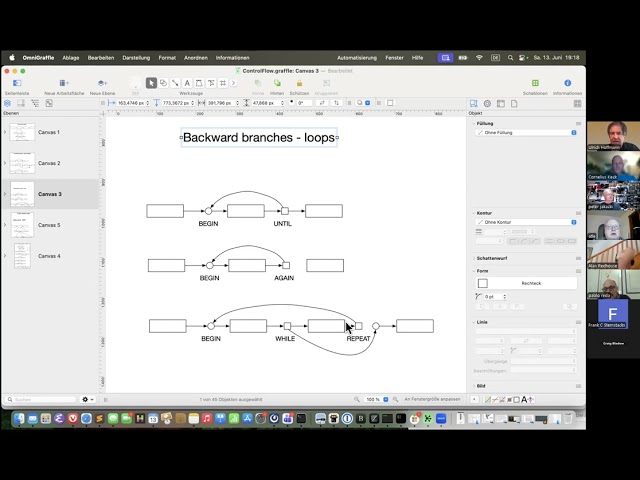Click the AGAIN label on canvas
The height and width of the screenshot is (480, 640).
click(284, 278)
